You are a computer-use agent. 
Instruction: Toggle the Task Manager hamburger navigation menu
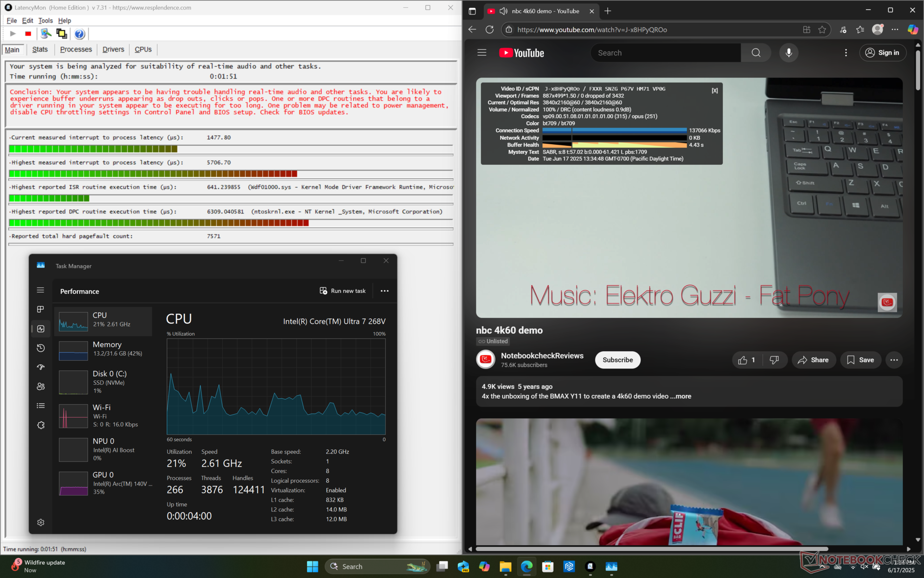[x=40, y=290]
